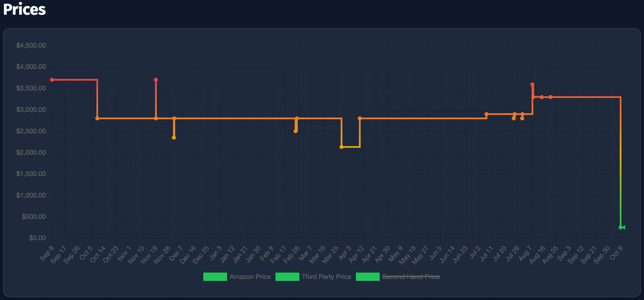644x300 pixels.
Task: Click the yellow low point near Apr 3
Action: [x=341, y=147]
